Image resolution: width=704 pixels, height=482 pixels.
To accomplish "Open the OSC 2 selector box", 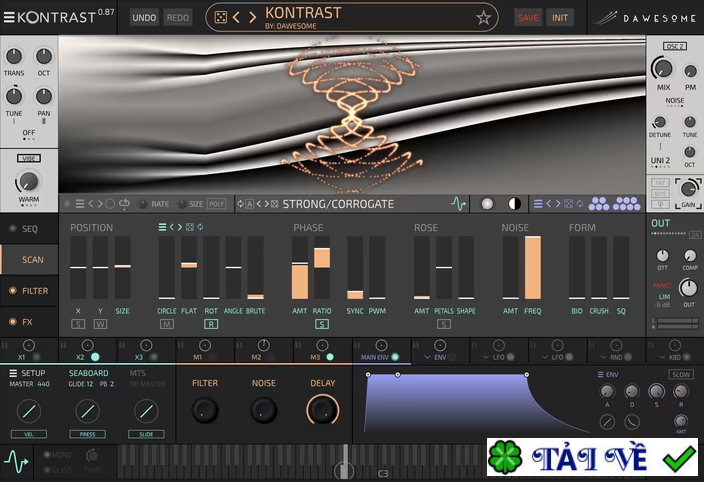I will point(674,46).
